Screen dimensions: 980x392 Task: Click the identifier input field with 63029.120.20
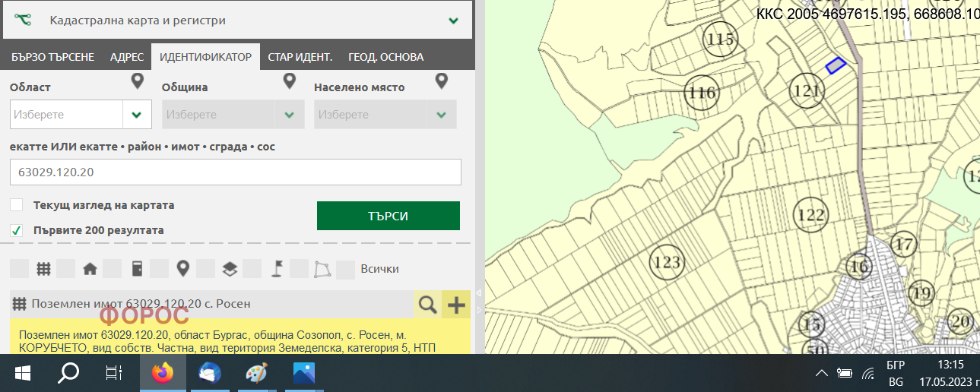235,172
